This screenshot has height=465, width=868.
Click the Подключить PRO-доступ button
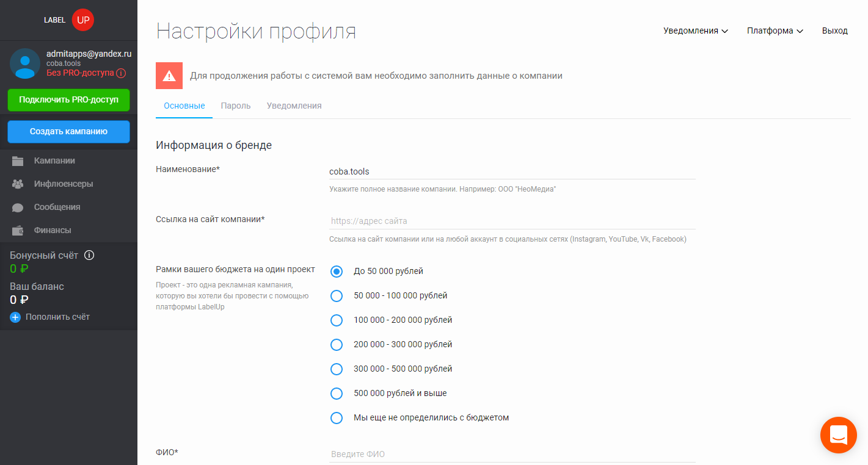68,100
